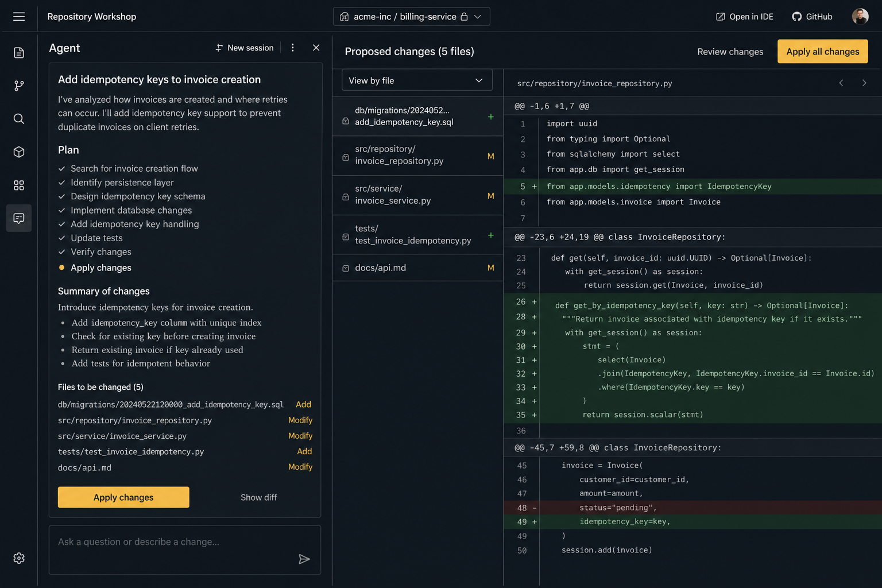This screenshot has height=588, width=882.
Task: Click db/migrations/20240522120000 file in Files to be changed
Action: [171, 405]
